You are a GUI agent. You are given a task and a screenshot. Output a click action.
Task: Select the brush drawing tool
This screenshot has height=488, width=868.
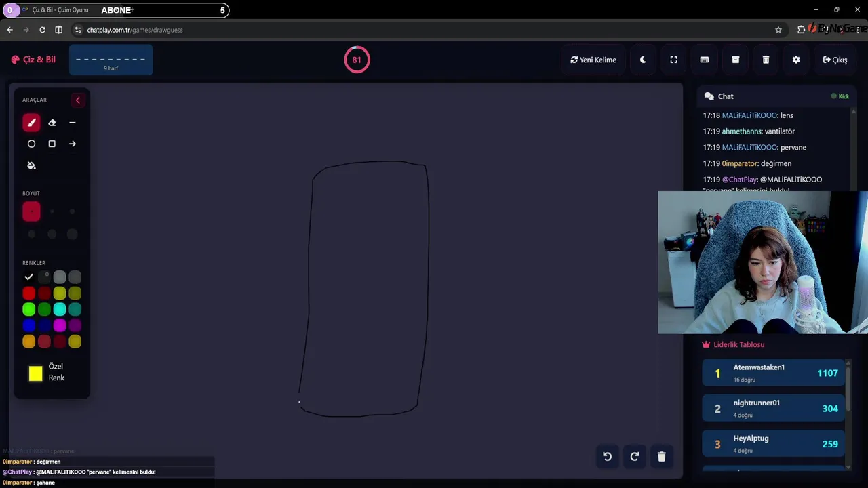pos(31,123)
